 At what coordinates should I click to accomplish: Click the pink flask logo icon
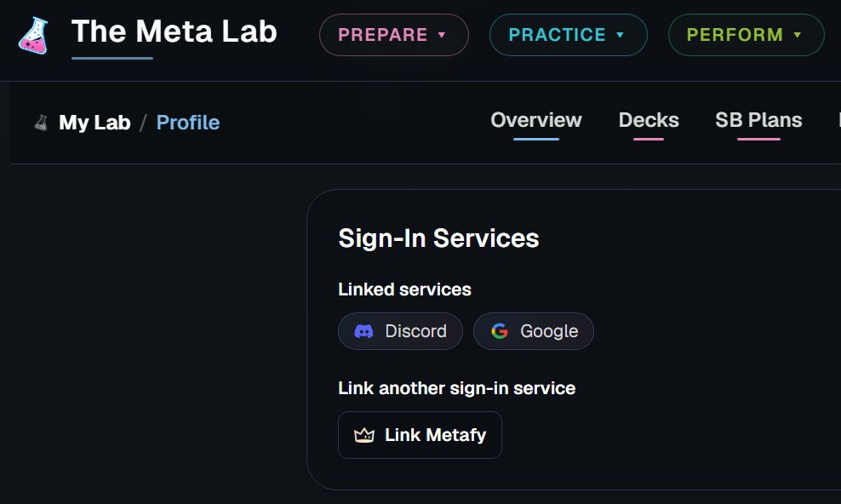(34, 36)
